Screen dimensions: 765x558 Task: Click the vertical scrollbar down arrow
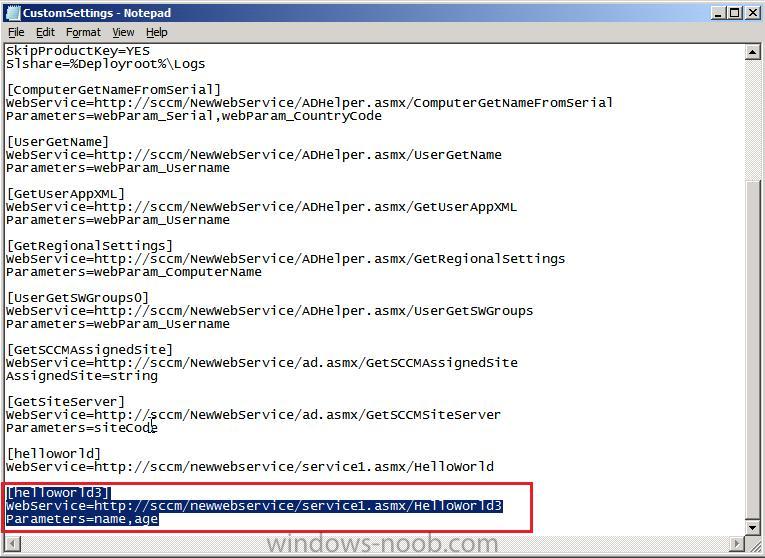pyautogui.click(x=752, y=527)
